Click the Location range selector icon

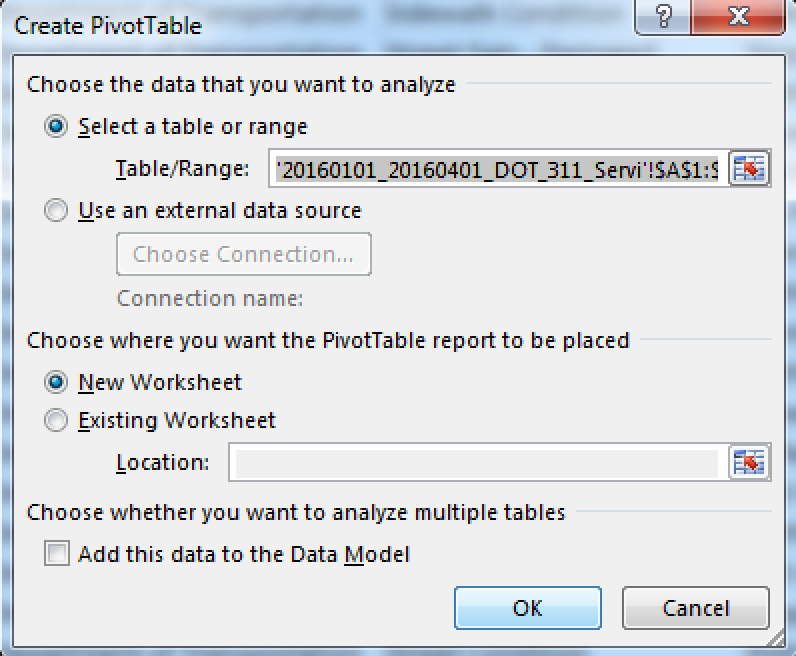click(749, 462)
